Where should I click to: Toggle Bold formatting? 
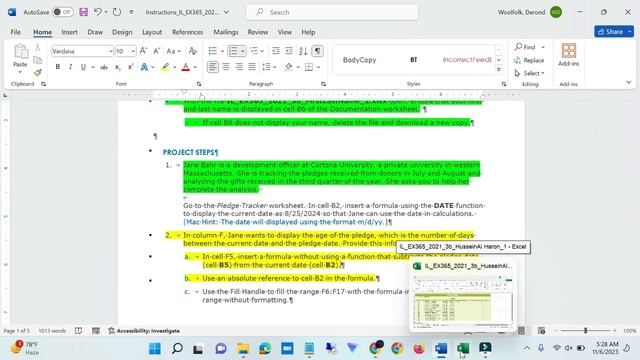pyautogui.click(x=58, y=67)
